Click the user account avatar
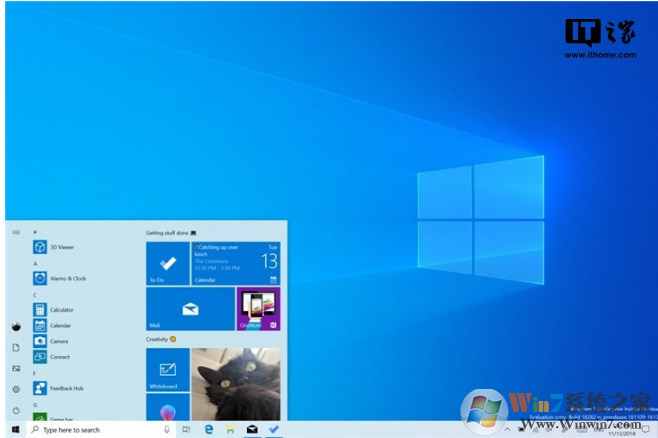658x438 pixels. [16, 326]
